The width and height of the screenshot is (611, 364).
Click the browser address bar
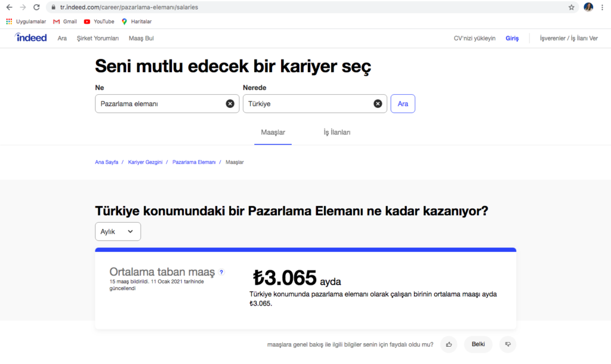(x=298, y=7)
